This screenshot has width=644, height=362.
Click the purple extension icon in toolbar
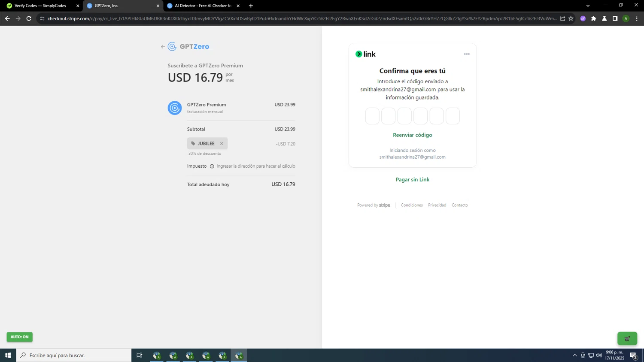[583, 18]
